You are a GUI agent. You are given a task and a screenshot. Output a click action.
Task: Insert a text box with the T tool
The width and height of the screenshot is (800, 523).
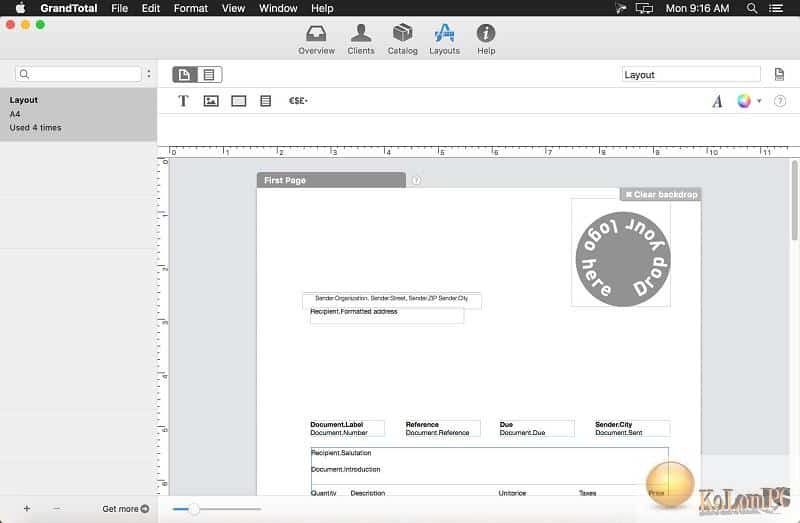point(183,101)
